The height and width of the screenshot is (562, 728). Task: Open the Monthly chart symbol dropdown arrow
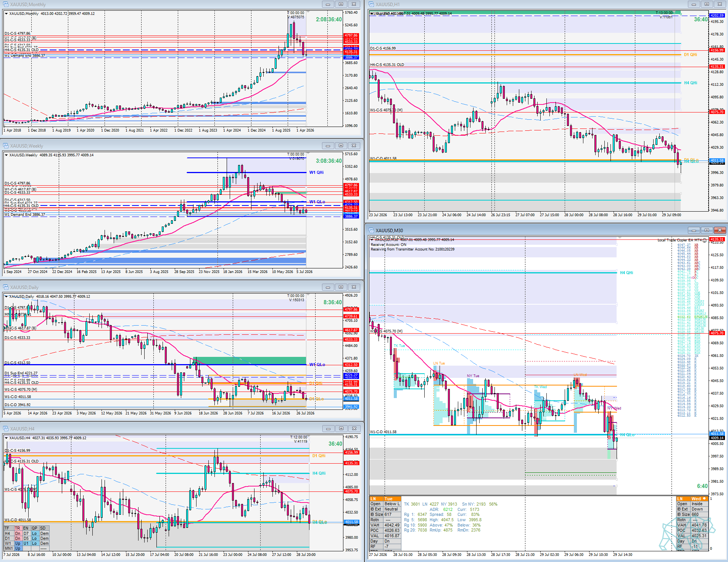pos(6,14)
